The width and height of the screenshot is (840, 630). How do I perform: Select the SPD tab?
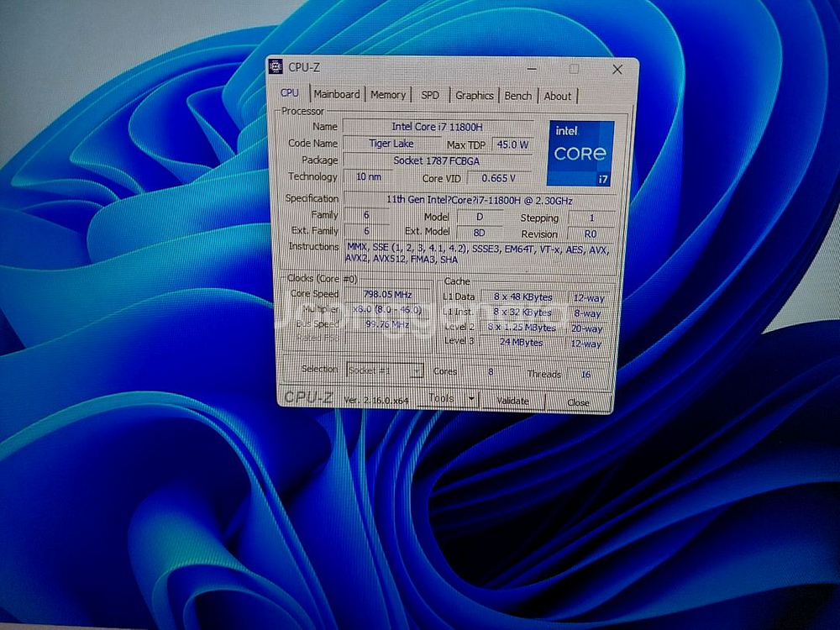pyautogui.click(x=429, y=96)
